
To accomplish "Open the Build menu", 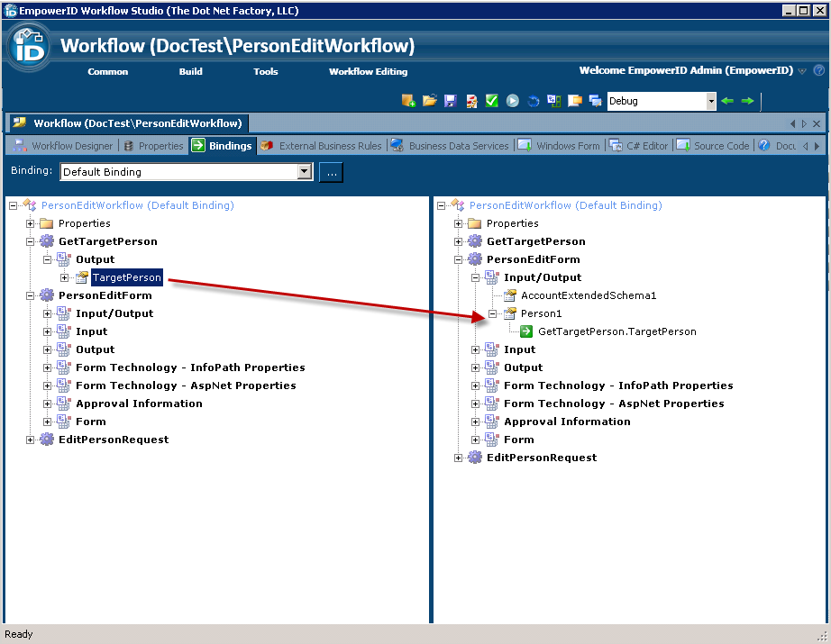I will click(x=190, y=71).
